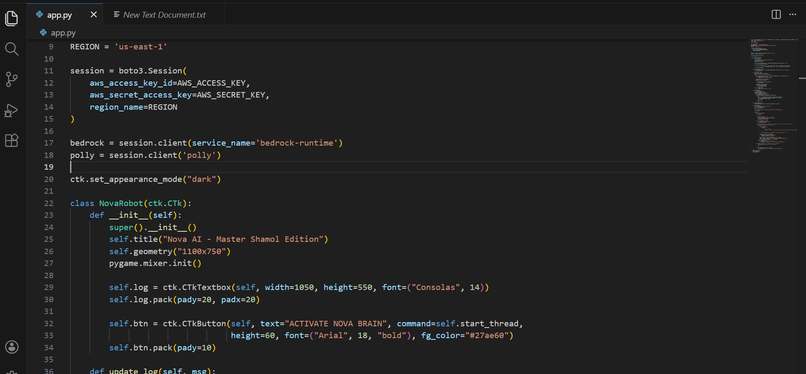Click region_name=REGION on line 14
The width and height of the screenshot is (806, 374).
[134, 107]
